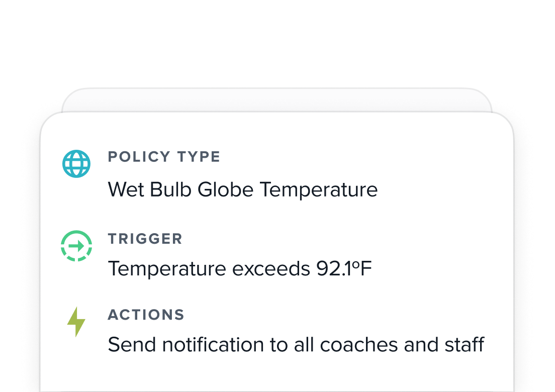
Task: Click the words "Wet Bulb" in the policy type
Action: click(150, 190)
